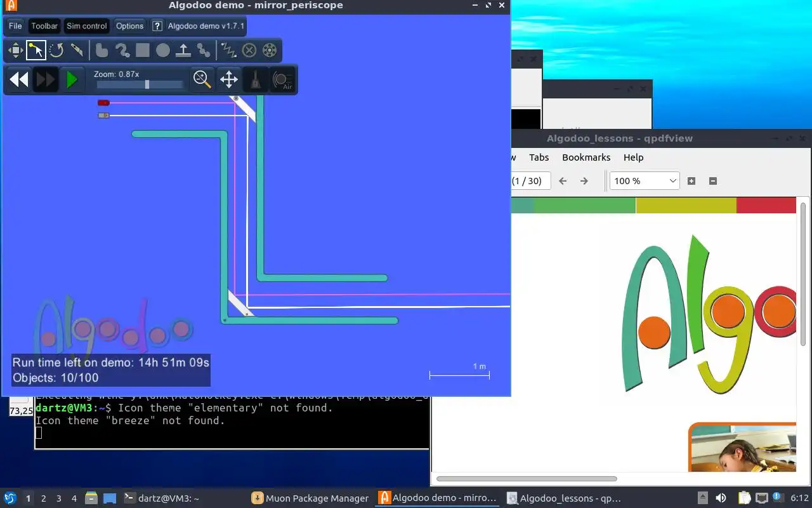812x508 pixels.
Task: Zoom out with minus button in qpdfview
Action: (712, 181)
